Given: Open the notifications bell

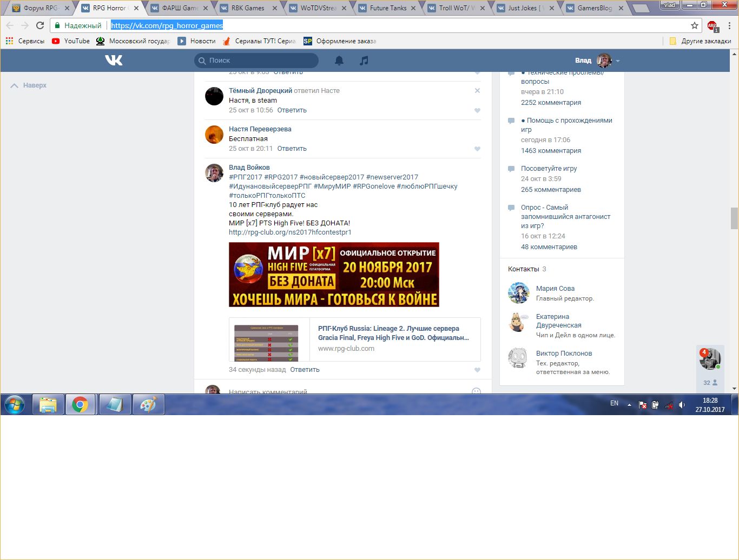Looking at the screenshot, I should [x=339, y=61].
